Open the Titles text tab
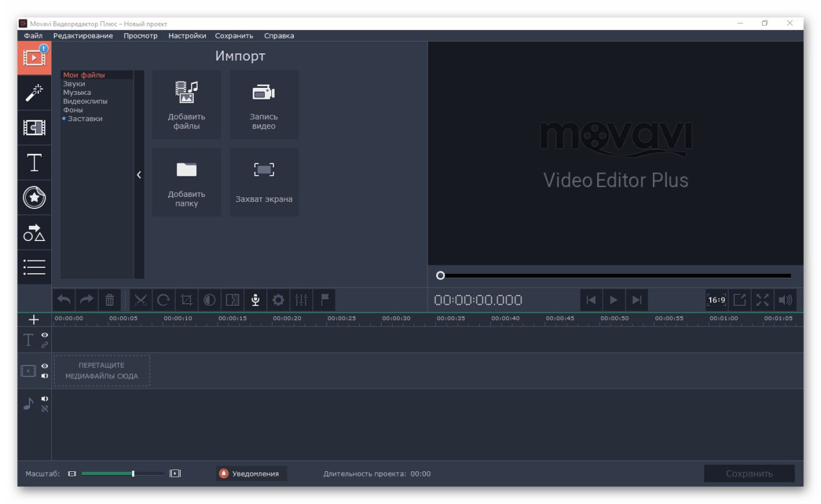This screenshot has height=504, width=821. [34, 163]
